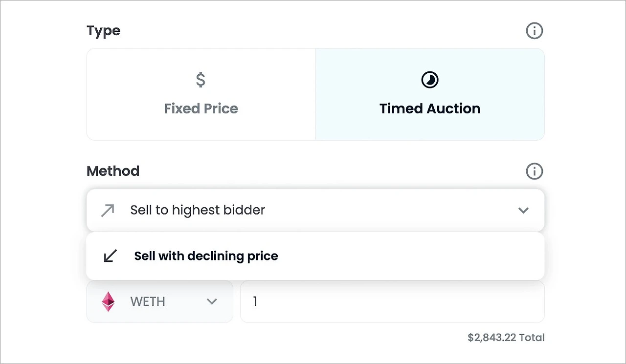Image resolution: width=626 pixels, height=364 pixels.
Task: Click the info icon beside Method
Action: click(x=534, y=171)
